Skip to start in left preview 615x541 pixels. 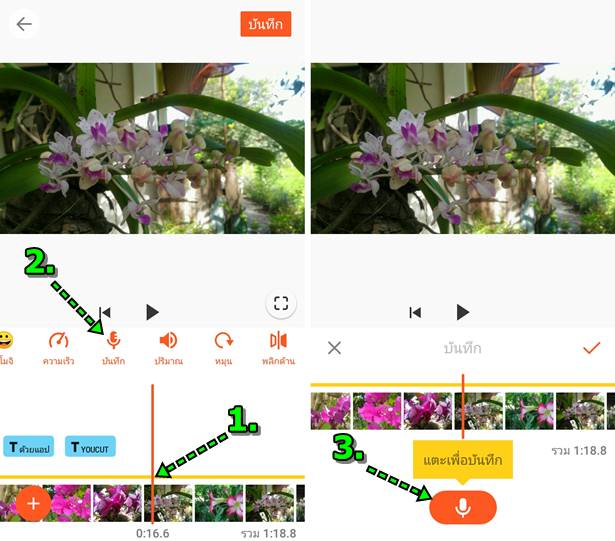click(106, 312)
